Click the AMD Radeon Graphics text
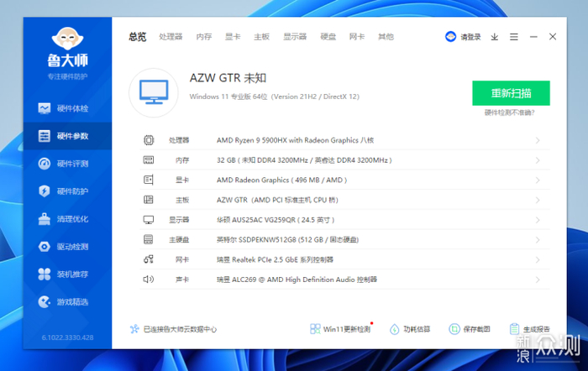 click(x=281, y=180)
